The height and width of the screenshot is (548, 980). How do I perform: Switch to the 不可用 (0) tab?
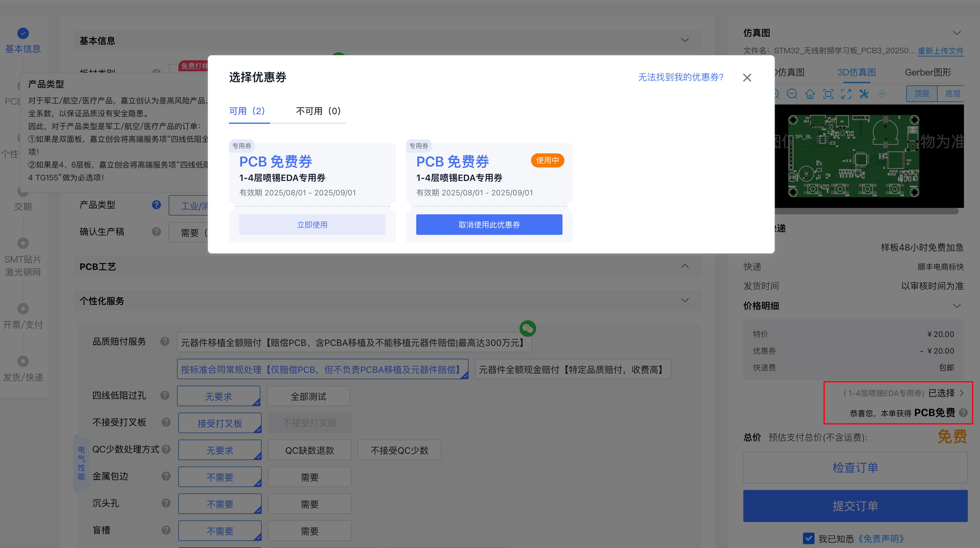[x=318, y=111]
